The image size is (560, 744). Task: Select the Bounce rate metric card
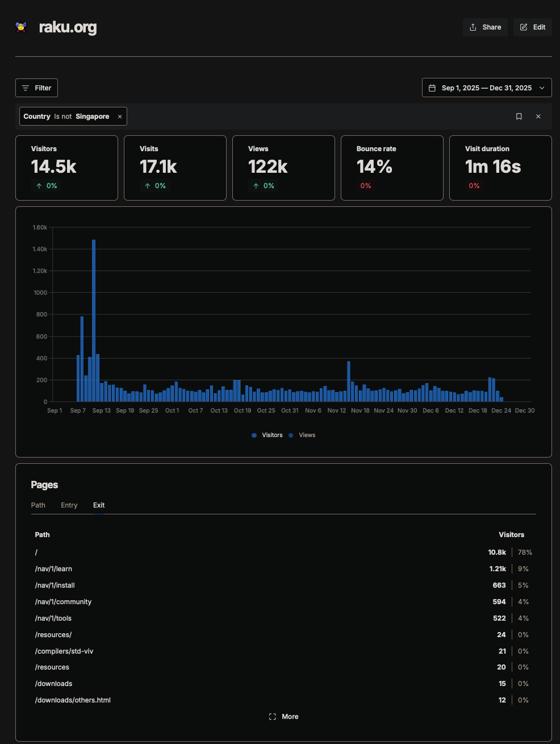(x=392, y=168)
